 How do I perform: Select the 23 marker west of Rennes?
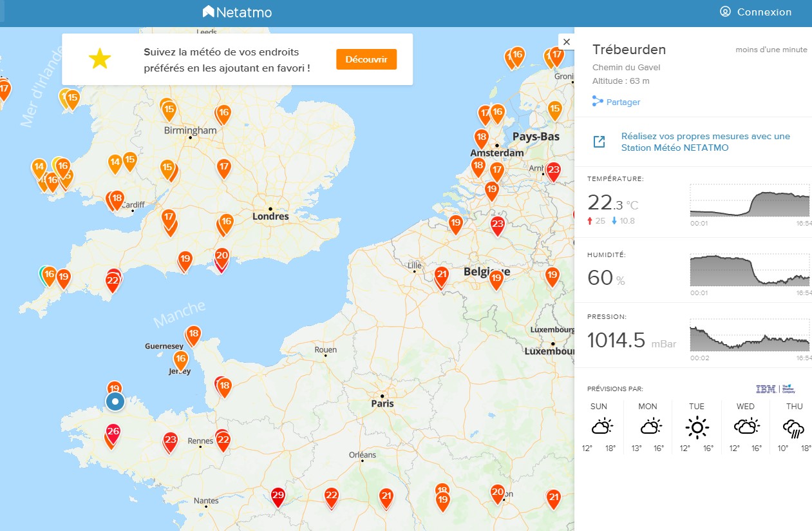[x=170, y=441]
